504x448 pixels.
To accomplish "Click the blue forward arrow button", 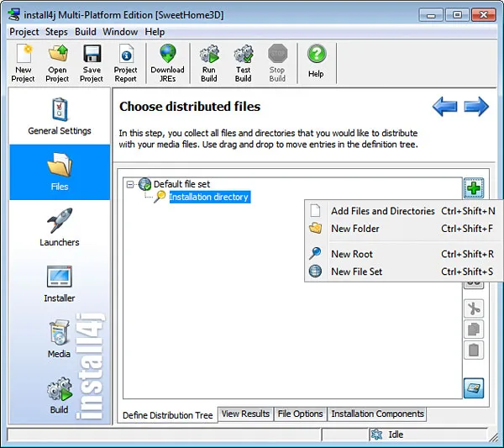I will tap(476, 107).
